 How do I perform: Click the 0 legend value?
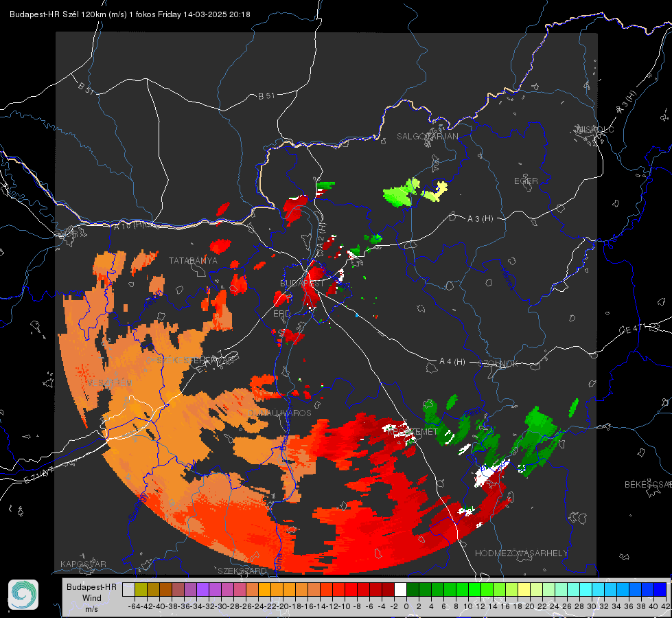[x=406, y=606]
